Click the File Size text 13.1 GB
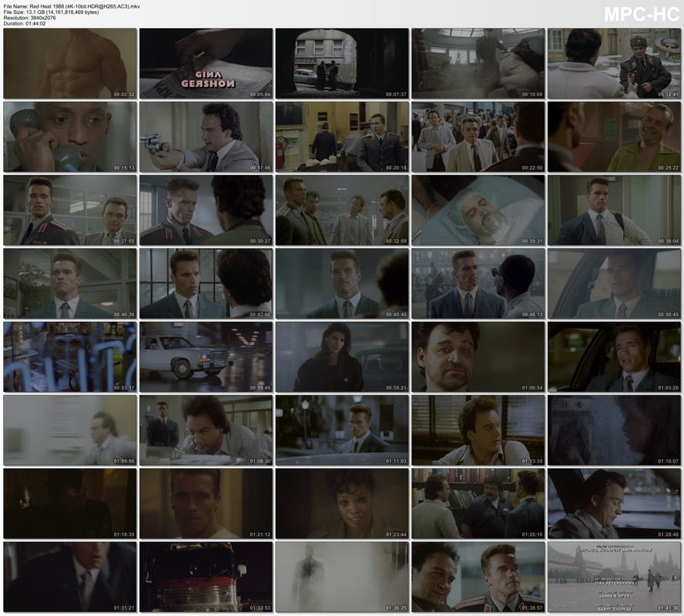Image resolution: width=684 pixels, height=616 pixels. coord(51,12)
